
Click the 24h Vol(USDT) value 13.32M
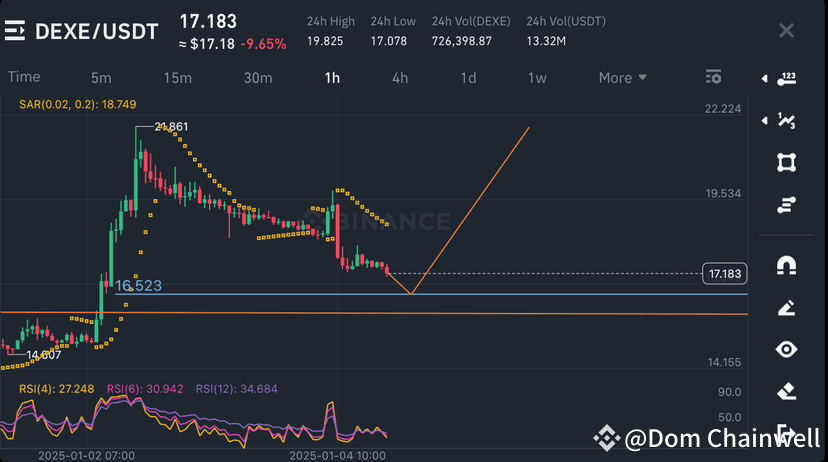(546, 41)
